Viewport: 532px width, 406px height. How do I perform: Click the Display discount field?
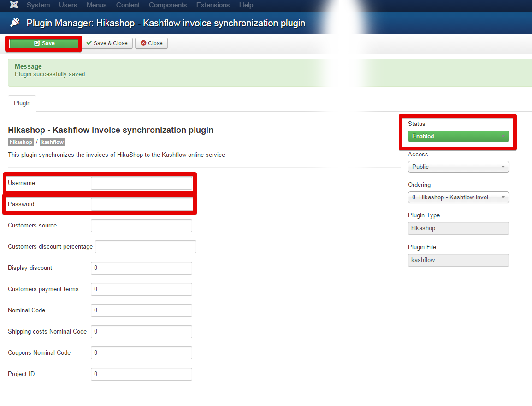[x=142, y=268]
